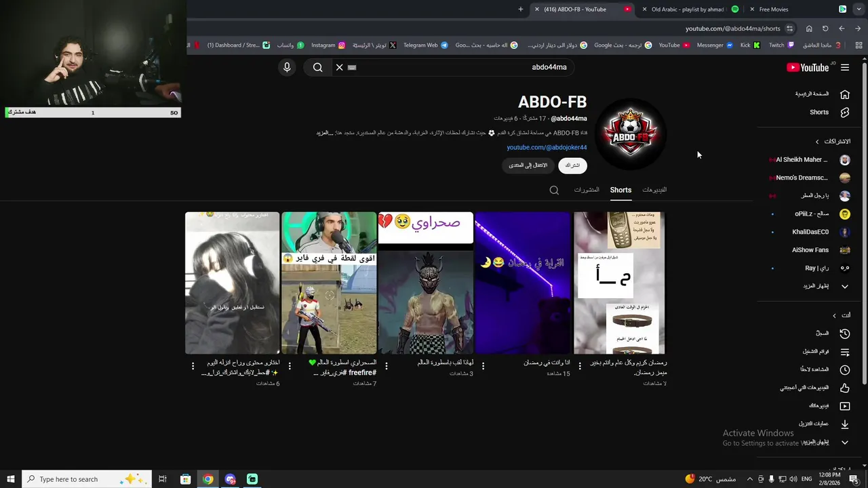Click the Subscribe button

[573, 165]
